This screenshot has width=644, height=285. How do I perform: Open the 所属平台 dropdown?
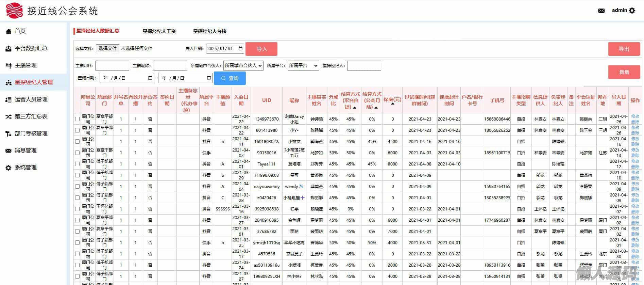(x=303, y=66)
